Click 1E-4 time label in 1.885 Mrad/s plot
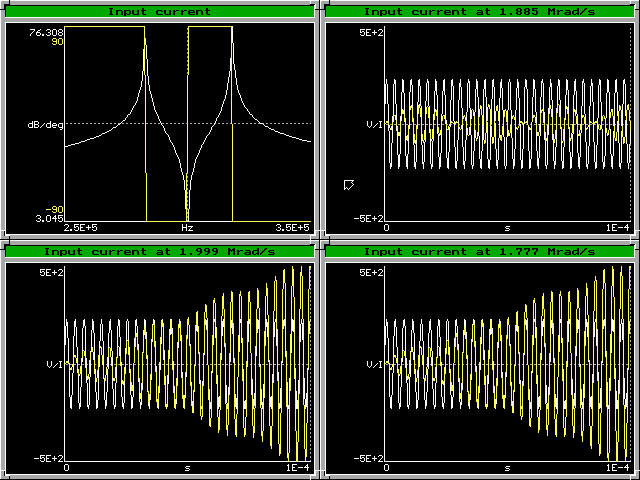This screenshot has width=640, height=480. tap(618, 228)
